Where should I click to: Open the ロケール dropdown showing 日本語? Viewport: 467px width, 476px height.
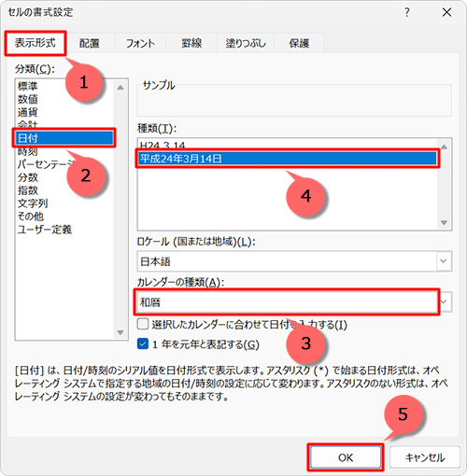pos(294,261)
